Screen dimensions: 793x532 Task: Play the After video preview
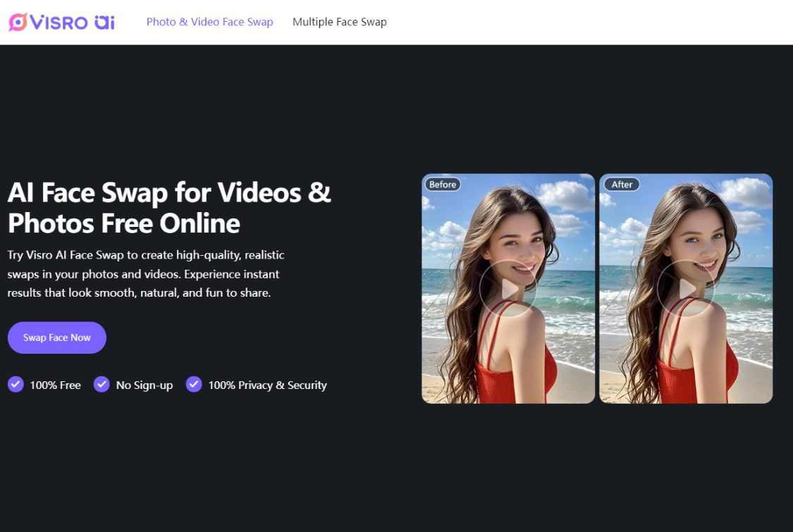point(685,288)
